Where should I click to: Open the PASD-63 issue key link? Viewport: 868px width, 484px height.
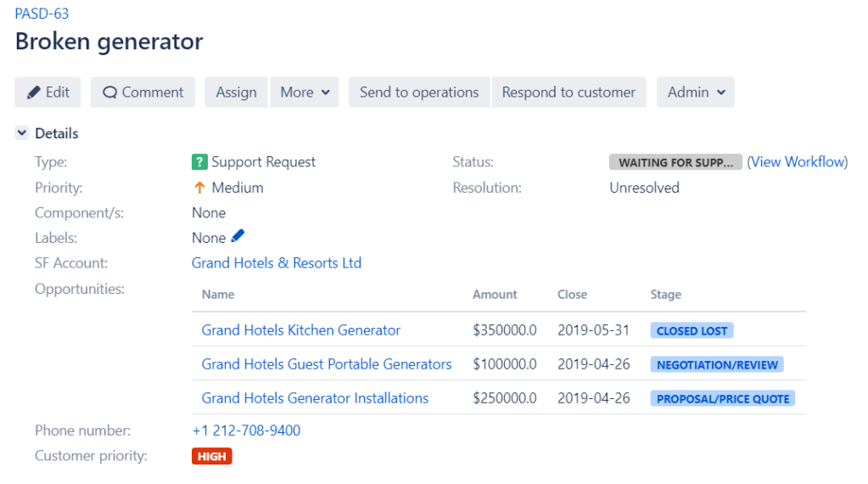pos(42,14)
